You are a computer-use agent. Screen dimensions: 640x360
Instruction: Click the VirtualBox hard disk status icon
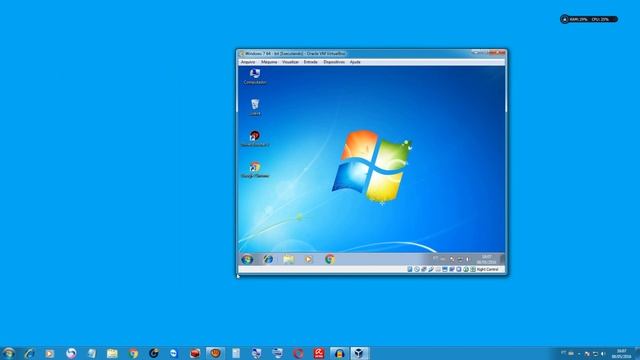click(x=409, y=269)
